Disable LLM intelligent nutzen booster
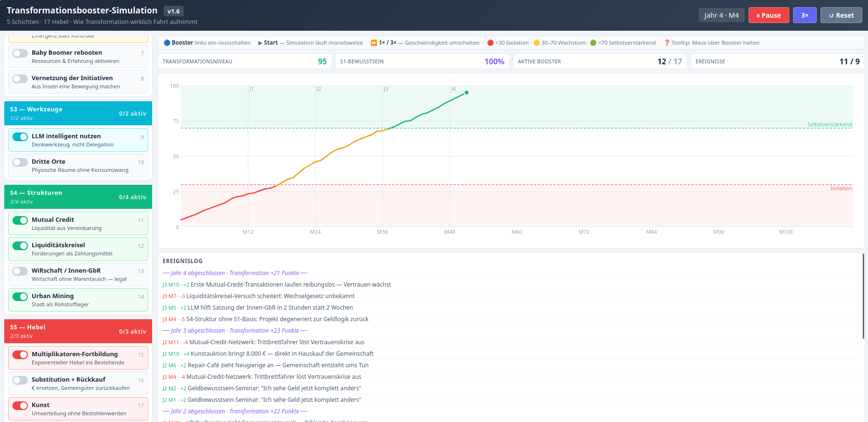Viewport: 868px width, 422px height. pos(20,137)
